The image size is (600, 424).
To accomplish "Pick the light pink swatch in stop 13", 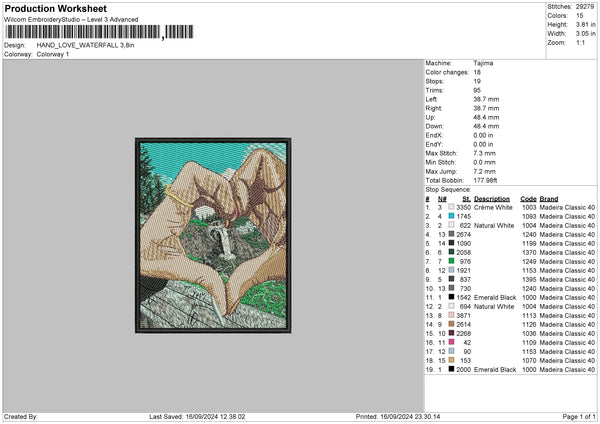I will (452, 315).
